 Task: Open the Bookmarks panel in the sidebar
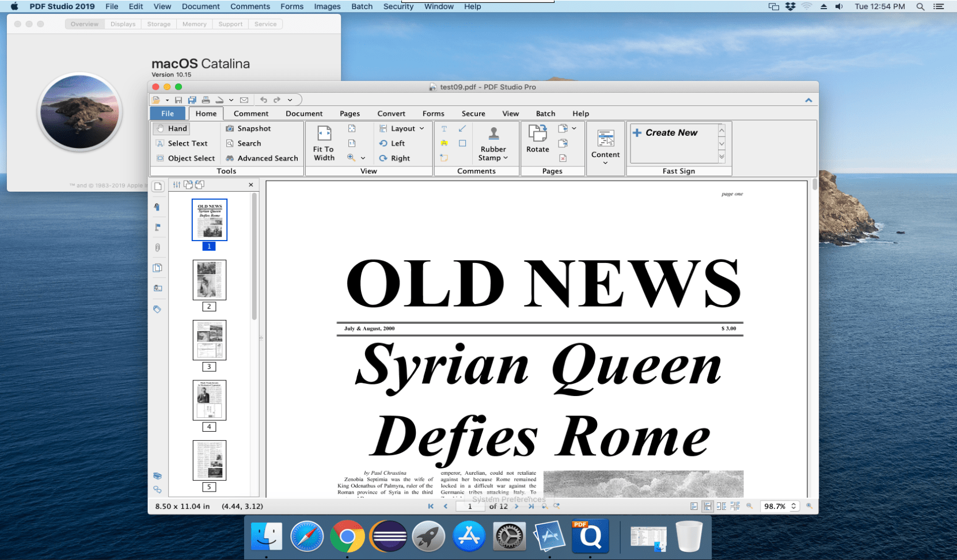157,207
